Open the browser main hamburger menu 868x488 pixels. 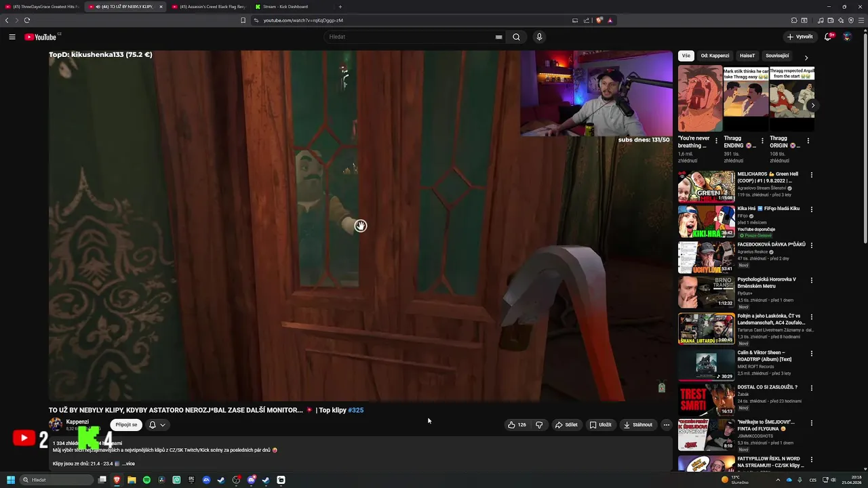[861, 20]
